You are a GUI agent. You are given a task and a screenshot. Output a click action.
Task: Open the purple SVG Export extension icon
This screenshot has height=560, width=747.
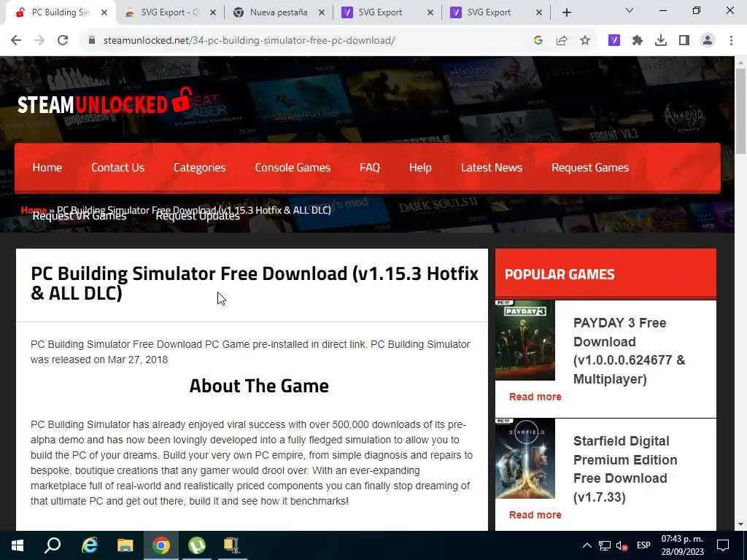click(x=614, y=41)
